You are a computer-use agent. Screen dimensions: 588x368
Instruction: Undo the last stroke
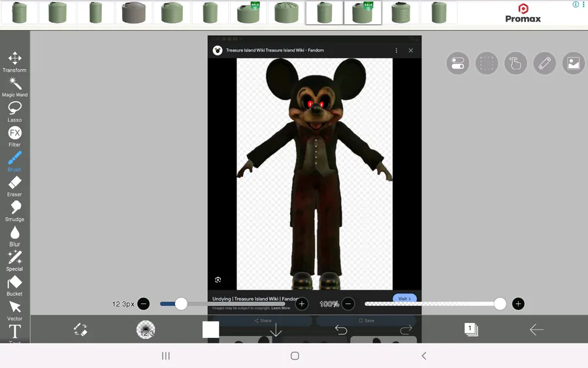[341, 329]
